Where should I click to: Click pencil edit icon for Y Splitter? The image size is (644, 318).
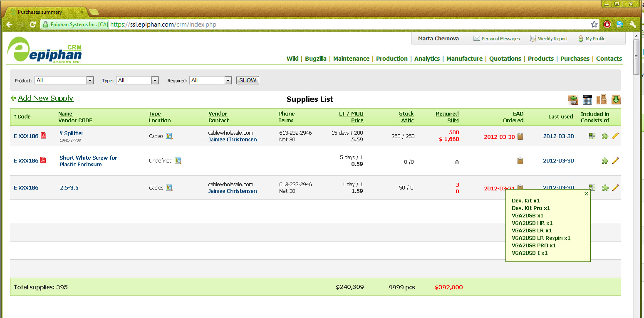[x=615, y=136]
